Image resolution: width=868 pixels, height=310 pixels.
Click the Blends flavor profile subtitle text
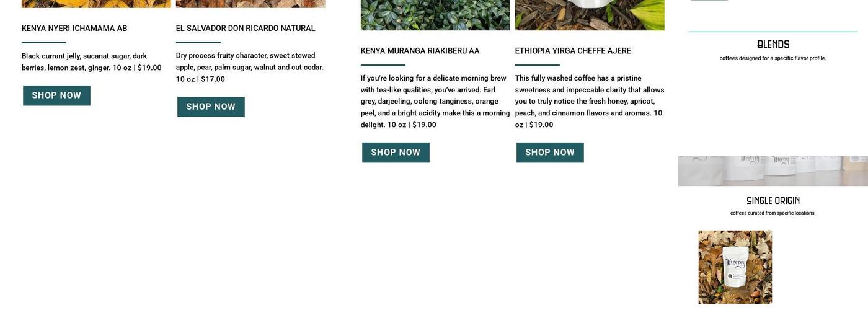[x=773, y=58]
